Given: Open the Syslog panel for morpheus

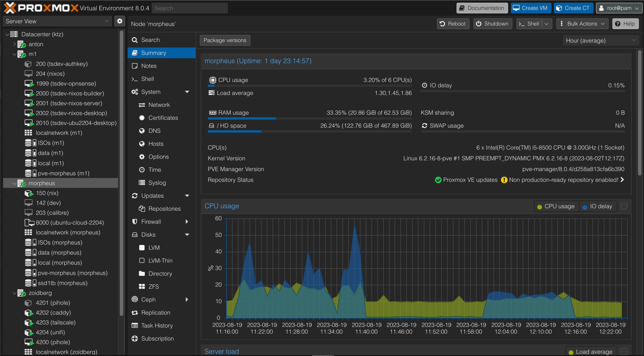Looking at the screenshot, I should click(x=157, y=182).
